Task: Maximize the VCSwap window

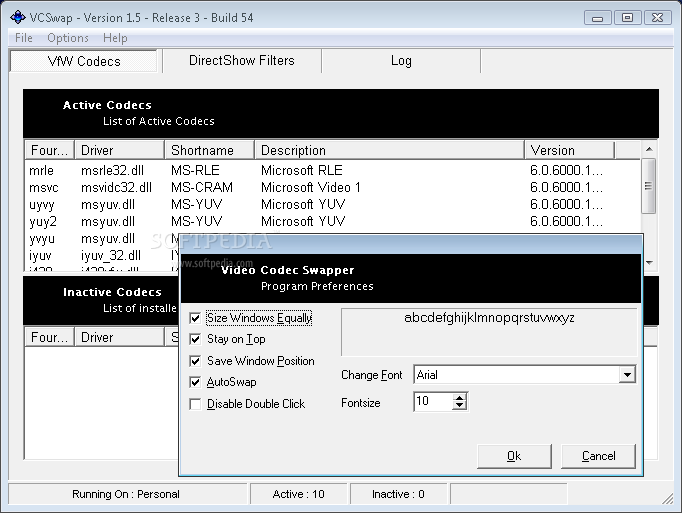Action: (x=627, y=18)
